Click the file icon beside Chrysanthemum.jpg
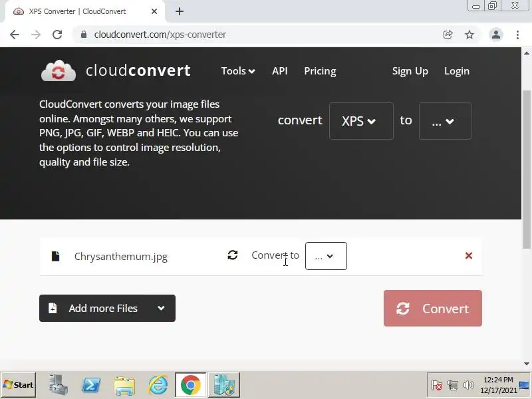 [x=55, y=256]
